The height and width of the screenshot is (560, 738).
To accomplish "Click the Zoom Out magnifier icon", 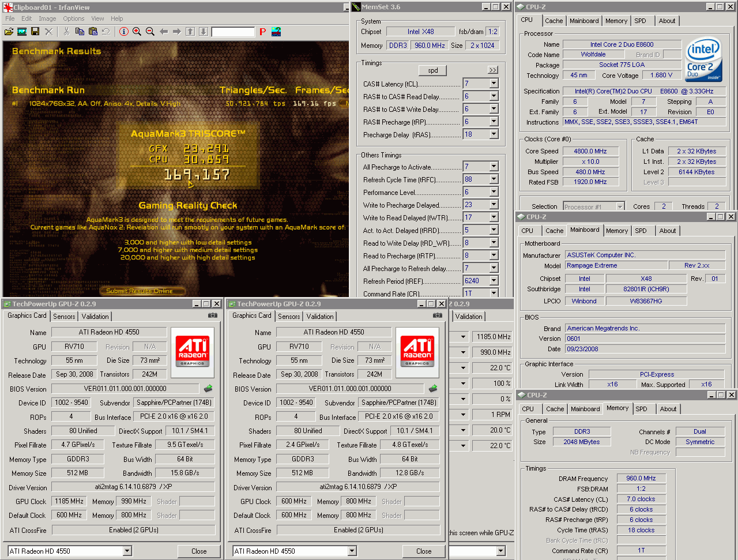I will [150, 32].
